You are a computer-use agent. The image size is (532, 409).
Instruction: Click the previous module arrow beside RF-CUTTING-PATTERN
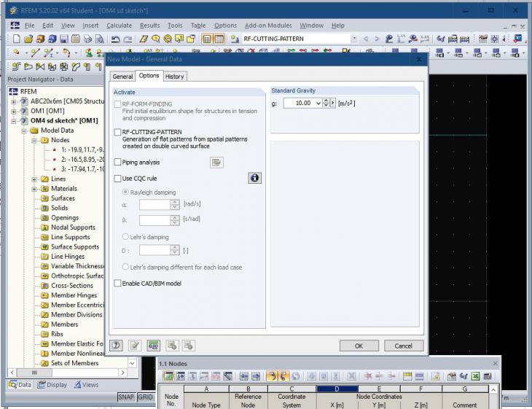coord(366,39)
